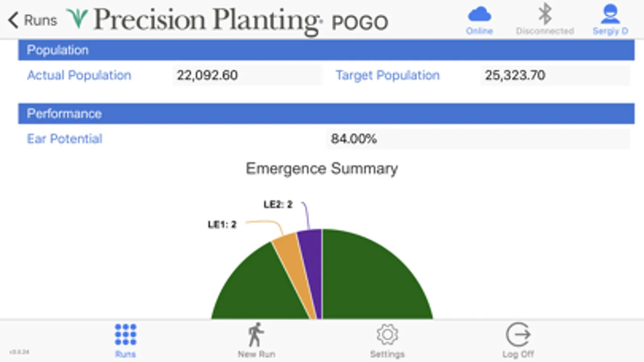This screenshot has height=362, width=644.
Task: Tap the Performance section header
Action: pyautogui.click(x=326, y=113)
